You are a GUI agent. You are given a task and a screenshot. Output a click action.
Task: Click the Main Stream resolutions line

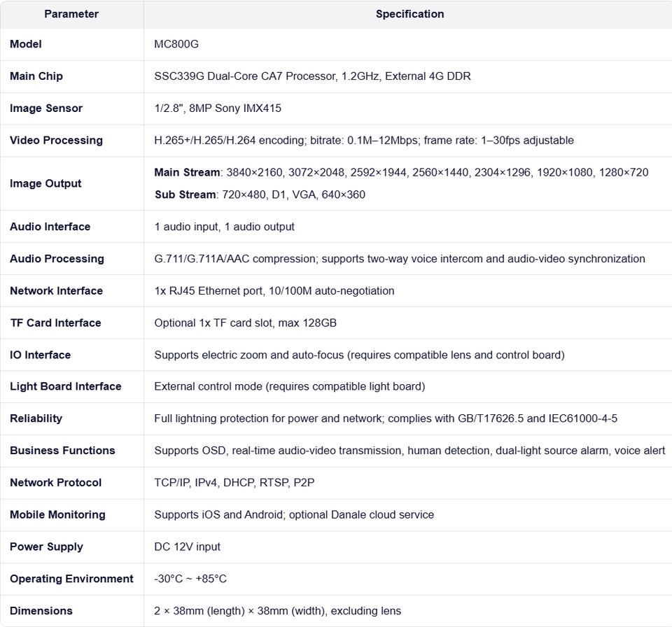pyautogui.click(x=401, y=172)
